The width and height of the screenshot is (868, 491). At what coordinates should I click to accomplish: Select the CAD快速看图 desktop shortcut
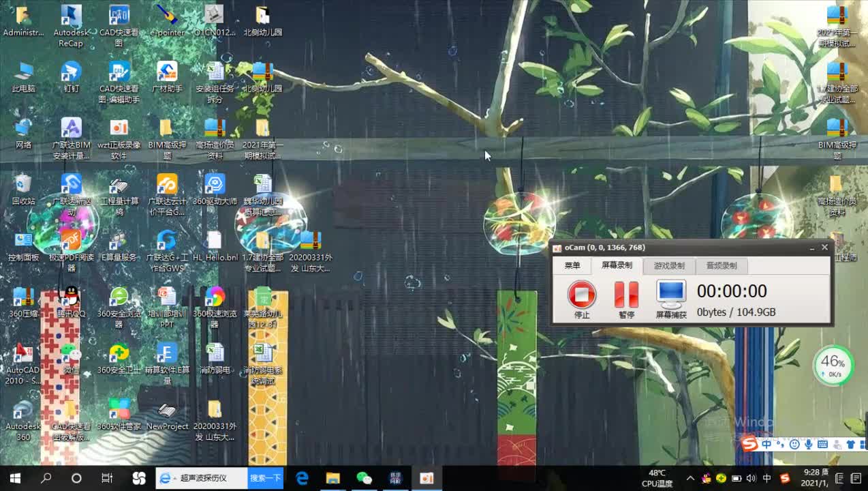tap(119, 26)
